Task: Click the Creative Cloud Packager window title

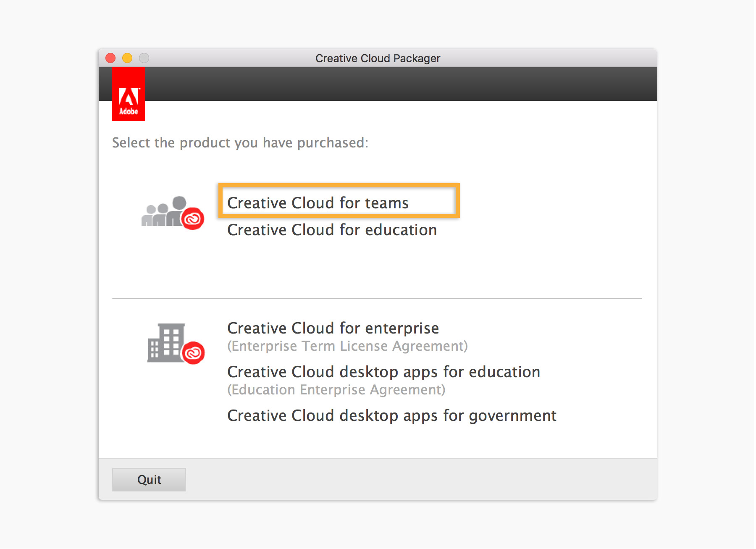Action: pyautogui.click(x=378, y=58)
